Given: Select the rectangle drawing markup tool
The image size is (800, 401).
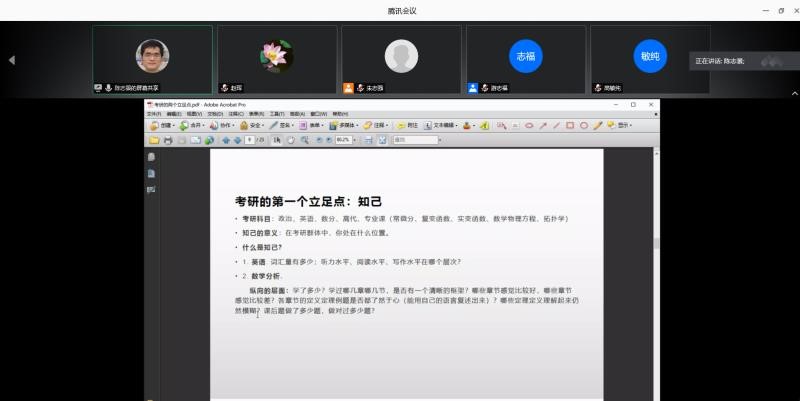Looking at the screenshot, I should pos(570,126).
